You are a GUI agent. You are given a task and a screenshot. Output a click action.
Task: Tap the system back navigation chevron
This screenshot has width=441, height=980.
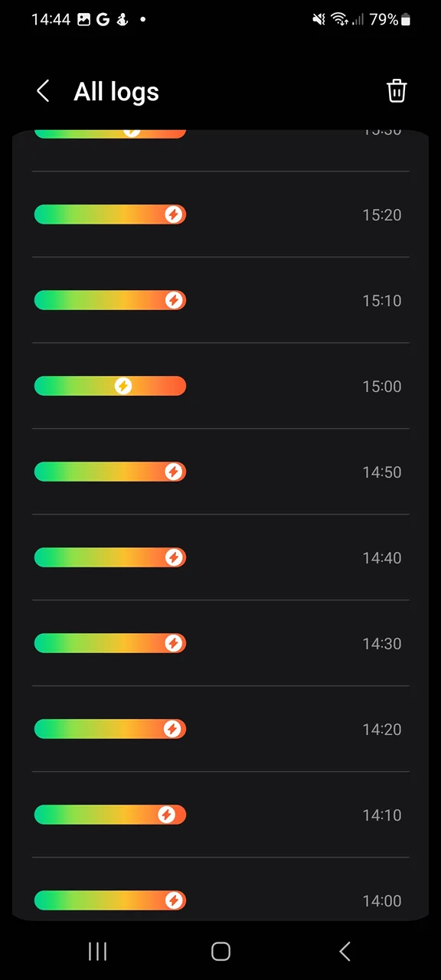click(x=345, y=951)
